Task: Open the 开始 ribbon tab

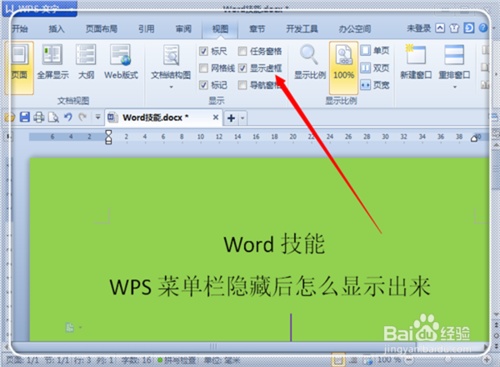Action: (19, 29)
